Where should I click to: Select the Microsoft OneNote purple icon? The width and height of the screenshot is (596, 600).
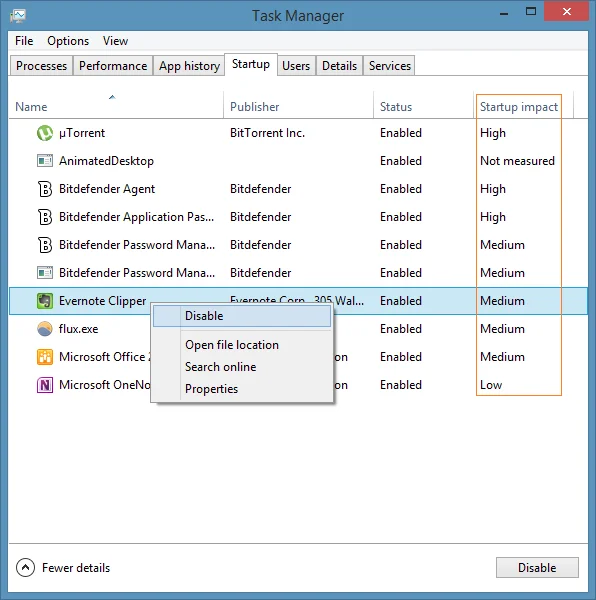coord(45,385)
